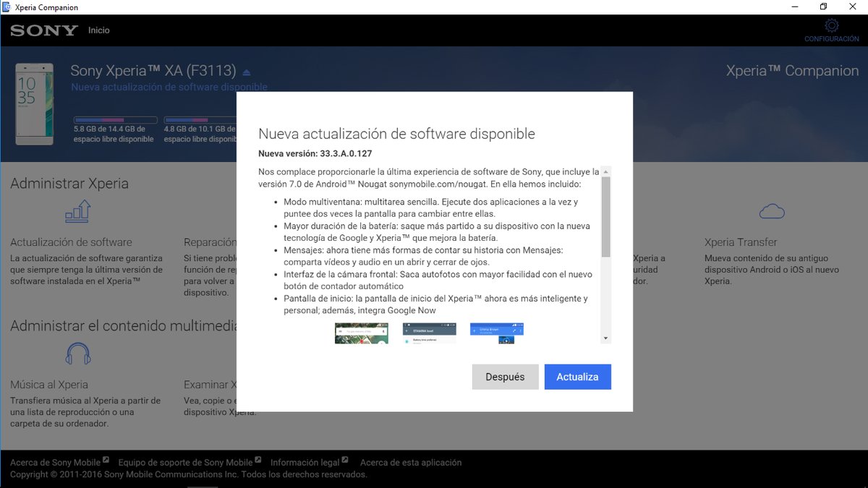This screenshot has height=488, width=868.
Task: Click the copyright notice in the footer
Action: click(189, 475)
